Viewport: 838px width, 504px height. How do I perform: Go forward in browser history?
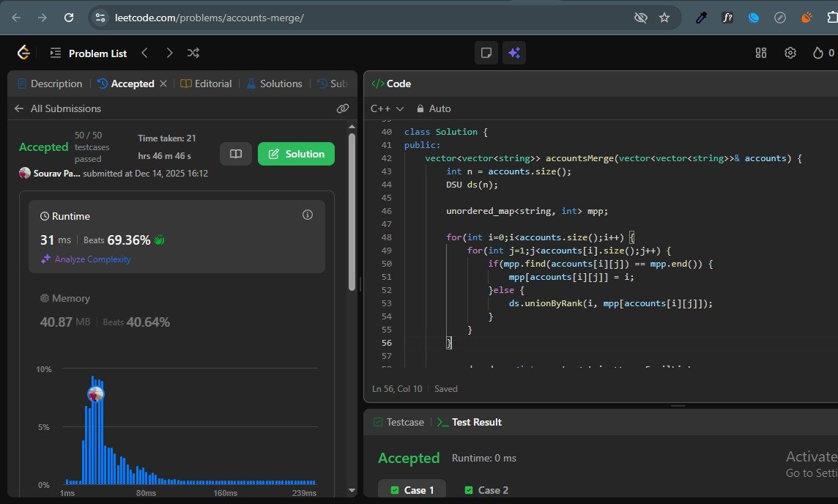(42, 18)
